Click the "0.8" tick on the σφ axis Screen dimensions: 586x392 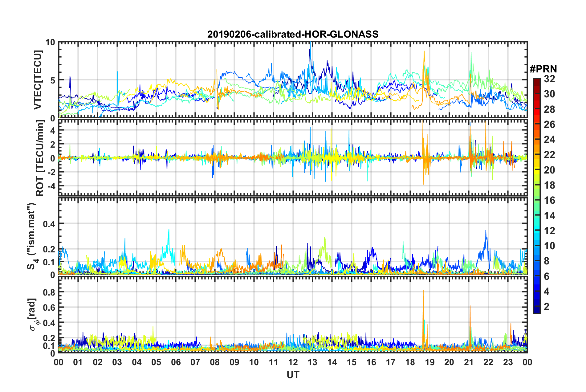click(49, 292)
